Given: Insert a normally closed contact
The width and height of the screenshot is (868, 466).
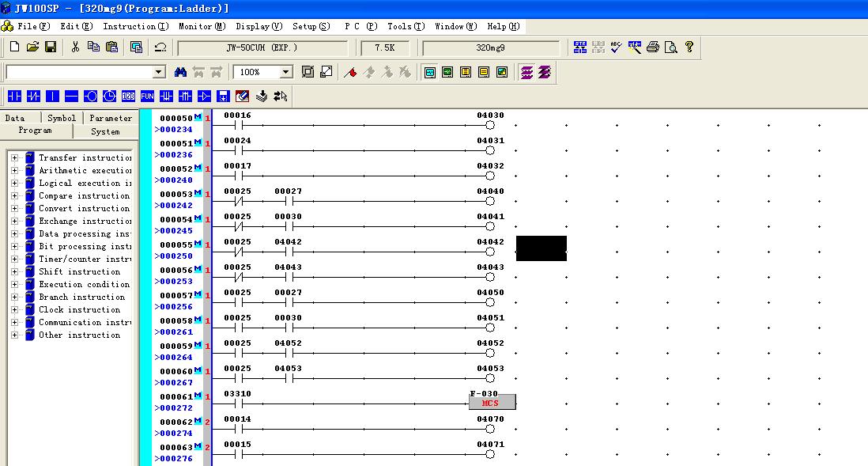Looking at the screenshot, I should tap(33, 97).
